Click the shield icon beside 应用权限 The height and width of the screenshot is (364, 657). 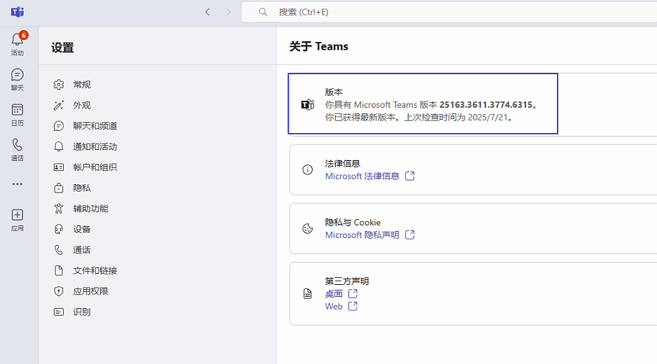pyautogui.click(x=59, y=291)
